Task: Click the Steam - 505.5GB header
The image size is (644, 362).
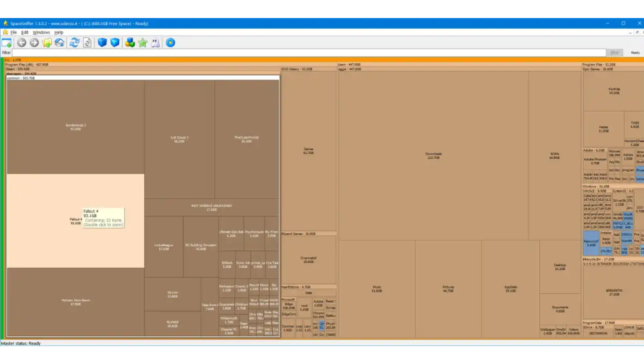Action: [x=142, y=69]
